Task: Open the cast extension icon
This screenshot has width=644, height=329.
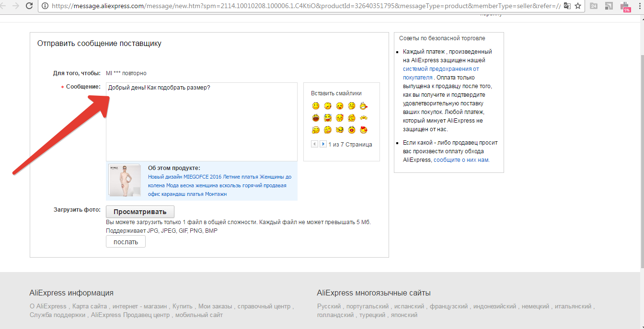Action: 609,6
